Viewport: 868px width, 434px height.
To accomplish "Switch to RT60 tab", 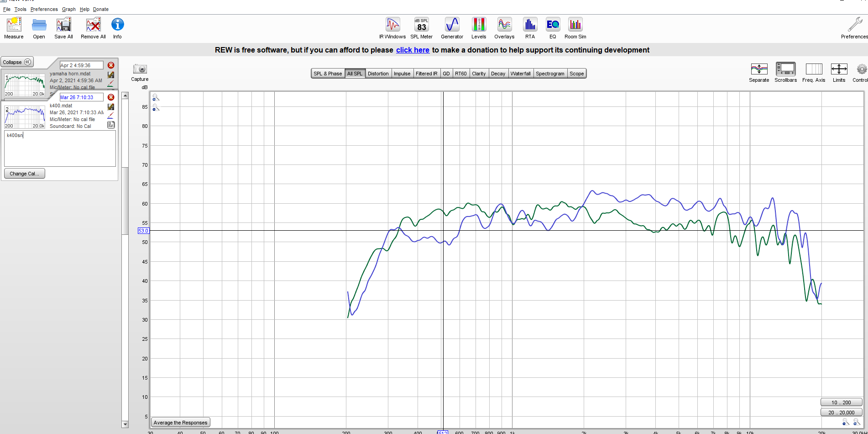I will pyautogui.click(x=461, y=74).
